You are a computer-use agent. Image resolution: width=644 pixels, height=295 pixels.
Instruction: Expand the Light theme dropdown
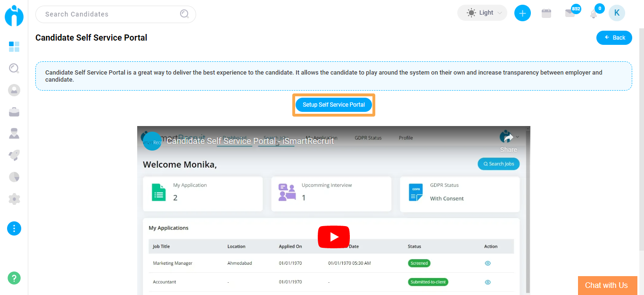[482, 13]
